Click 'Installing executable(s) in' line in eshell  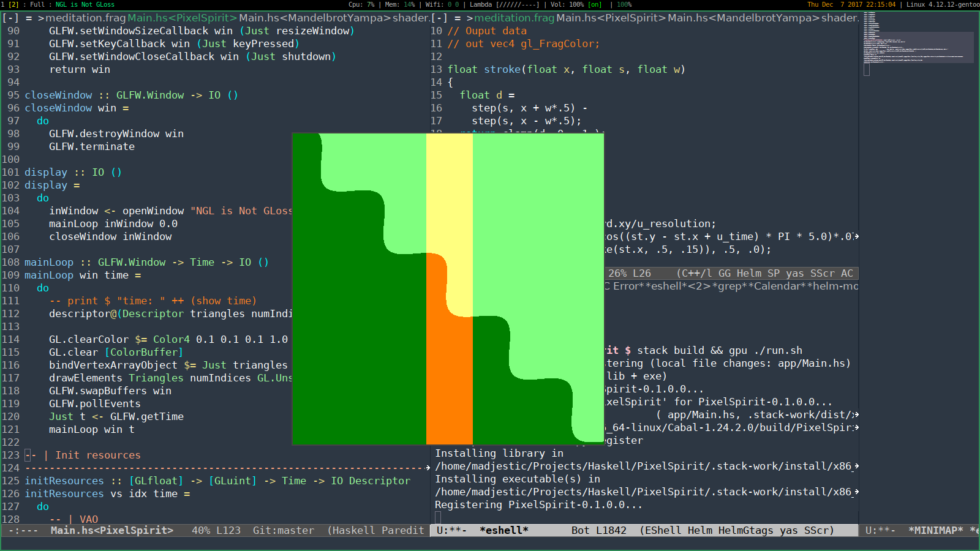click(x=518, y=479)
